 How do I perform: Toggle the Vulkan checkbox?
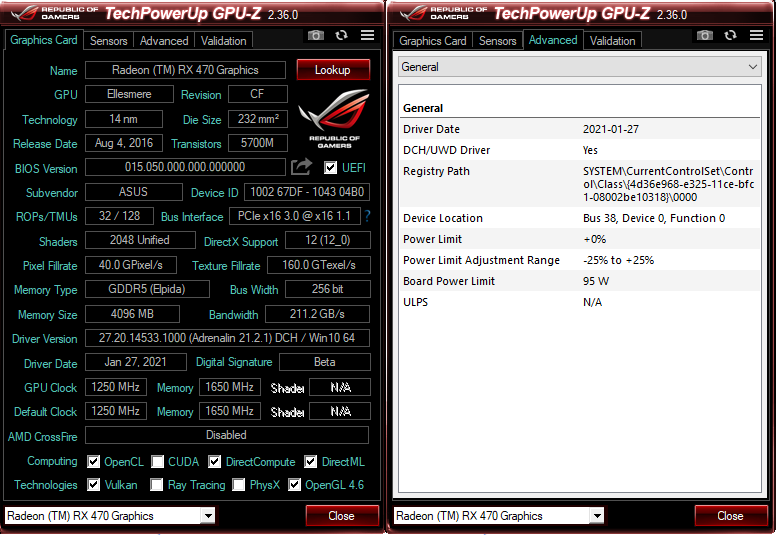click(x=93, y=485)
